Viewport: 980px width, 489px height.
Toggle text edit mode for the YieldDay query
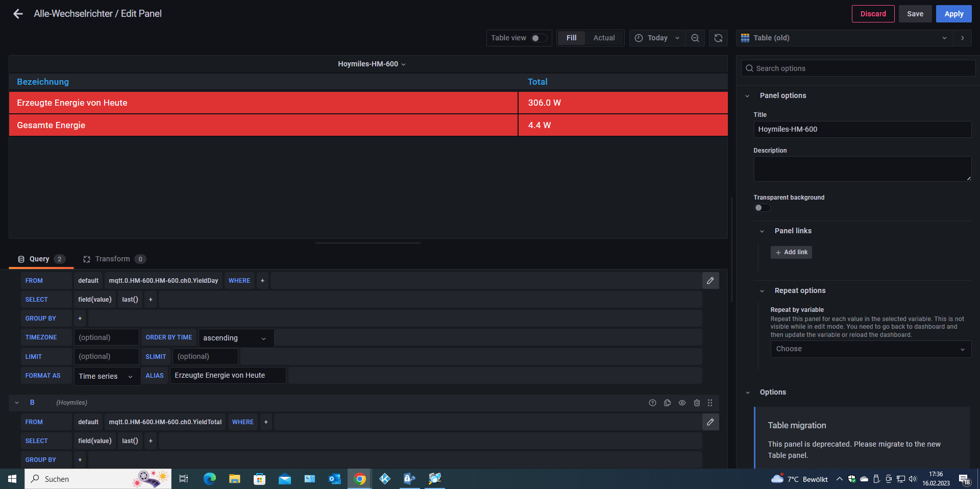coord(710,281)
